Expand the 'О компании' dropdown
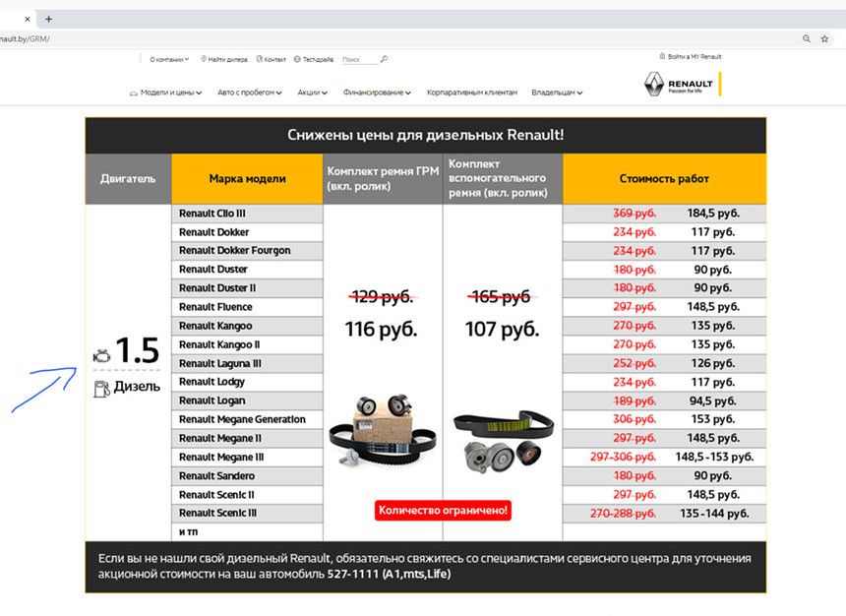 point(169,59)
